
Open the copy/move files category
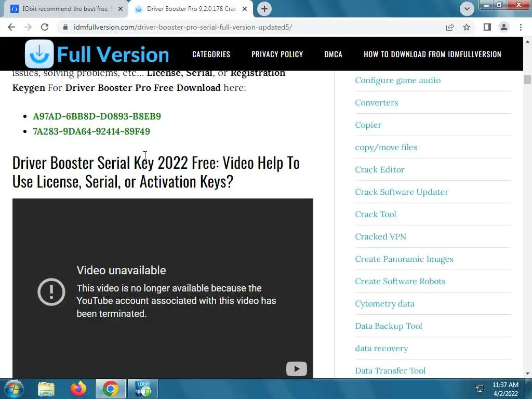click(x=386, y=148)
